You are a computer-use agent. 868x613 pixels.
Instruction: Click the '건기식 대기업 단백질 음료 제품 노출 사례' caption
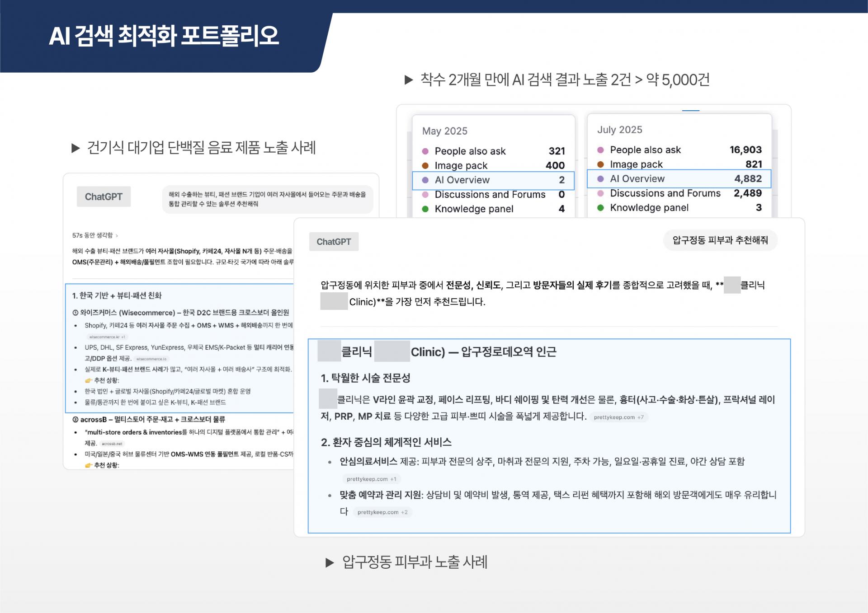click(x=201, y=148)
